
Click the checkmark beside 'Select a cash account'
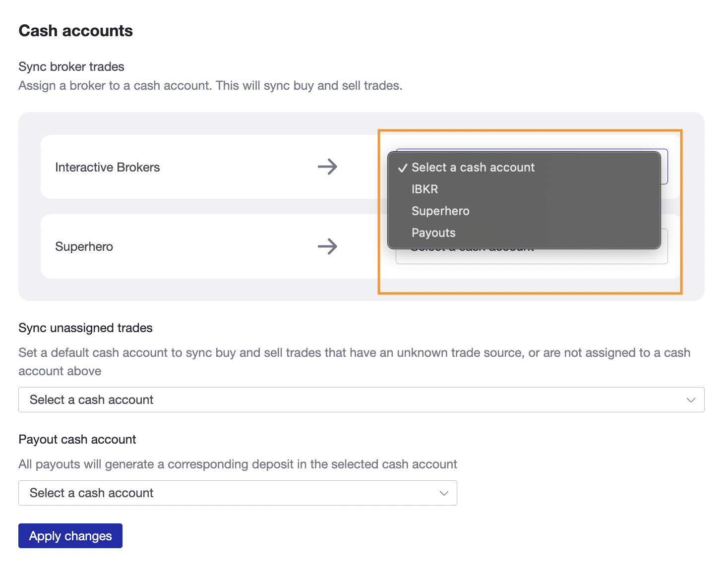tap(403, 168)
